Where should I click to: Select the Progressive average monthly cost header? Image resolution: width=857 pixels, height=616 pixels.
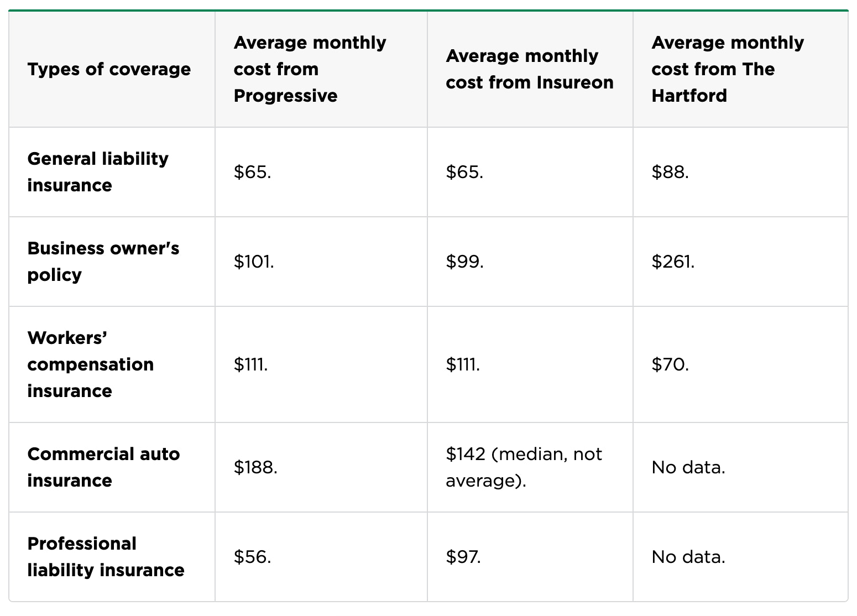coord(310,69)
